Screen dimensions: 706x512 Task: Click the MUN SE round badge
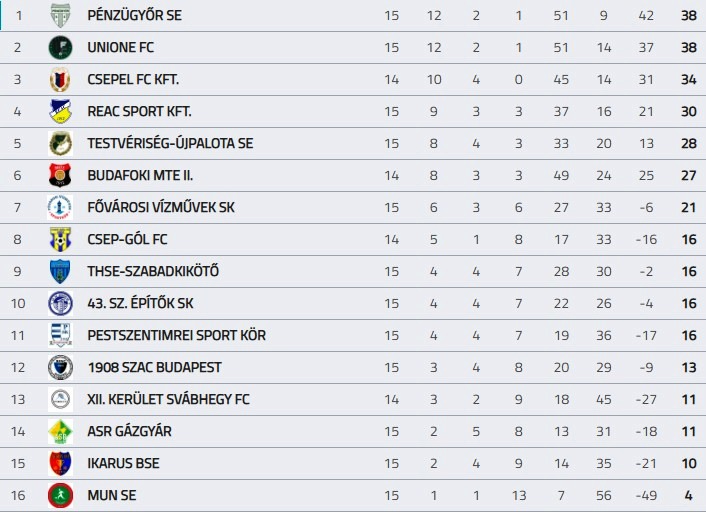[60, 496]
